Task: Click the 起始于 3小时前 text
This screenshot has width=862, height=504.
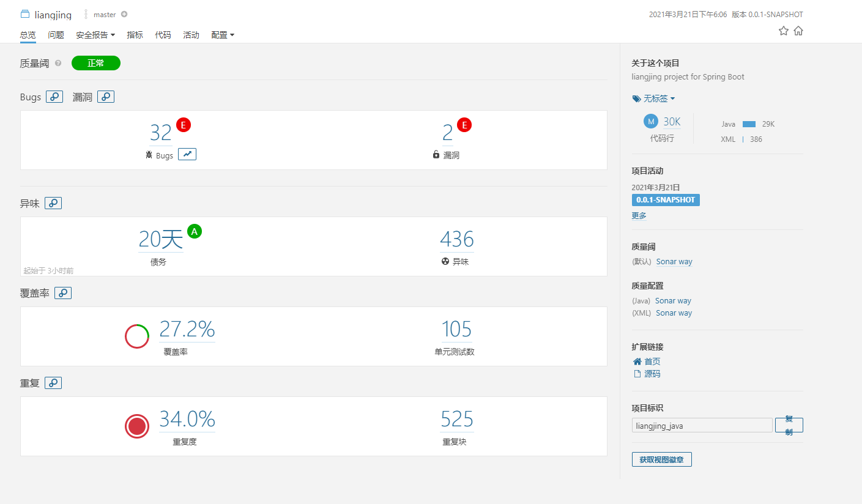Action: [48, 270]
